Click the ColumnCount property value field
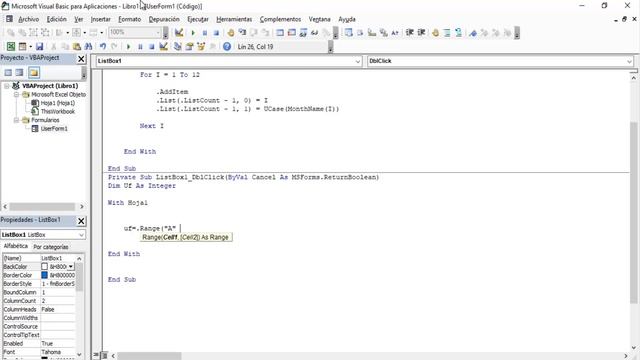Viewport: 640px width, 360px height. pyautogui.click(x=58, y=301)
